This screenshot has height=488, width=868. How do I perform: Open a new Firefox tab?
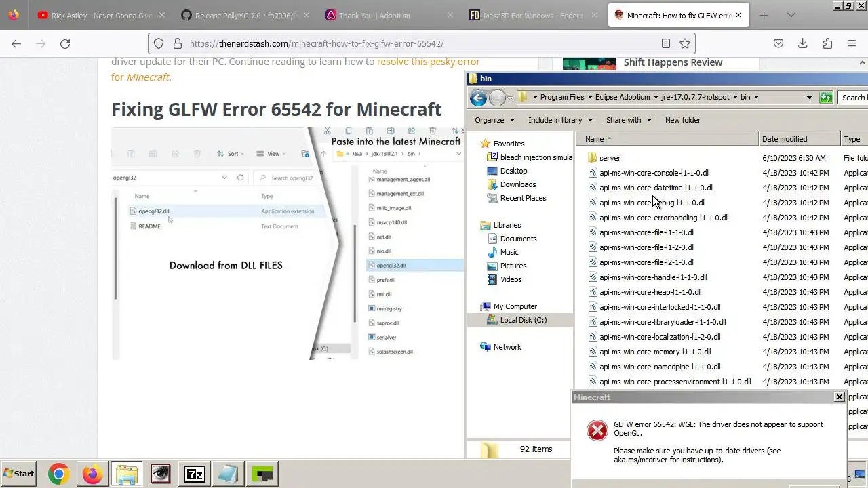click(764, 15)
